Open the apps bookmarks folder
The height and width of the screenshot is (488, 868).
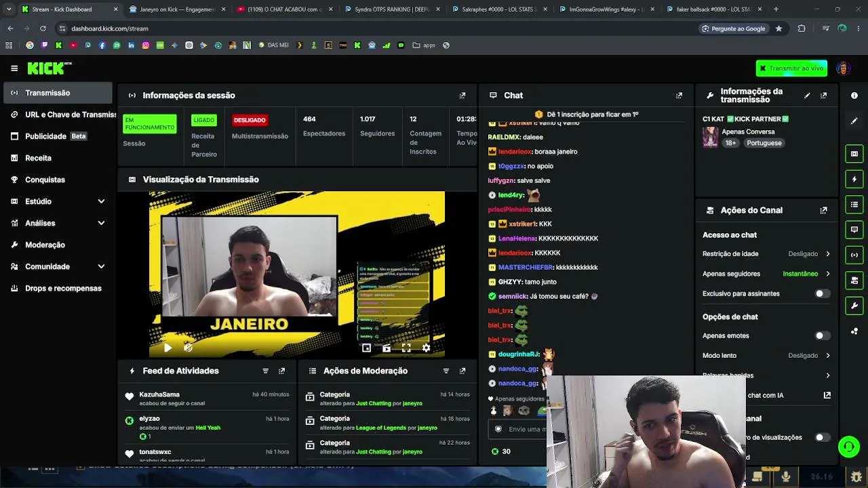424,45
